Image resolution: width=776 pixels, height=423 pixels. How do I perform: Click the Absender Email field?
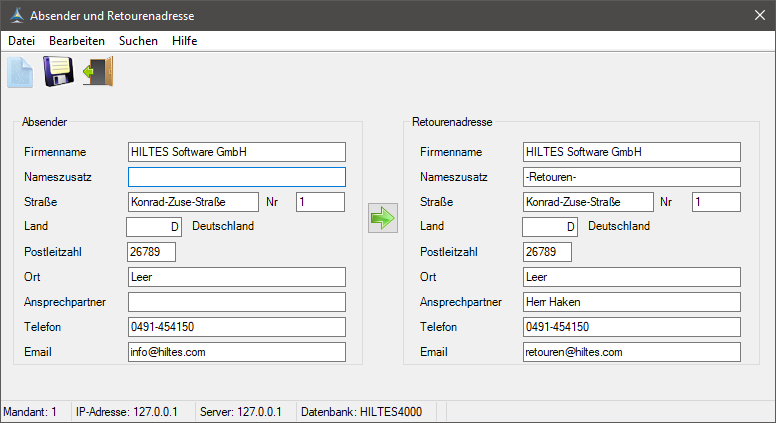tap(236, 352)
